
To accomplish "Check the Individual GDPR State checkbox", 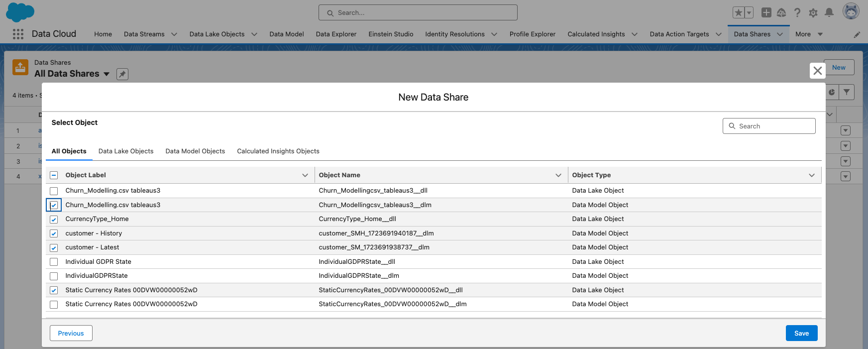I will click(x=54, y=262).
